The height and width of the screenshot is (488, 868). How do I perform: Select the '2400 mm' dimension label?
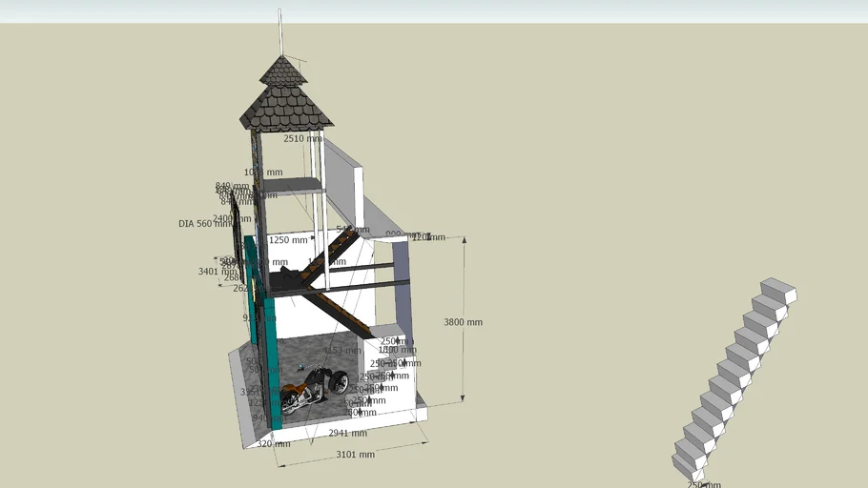(x=232, y=218)
